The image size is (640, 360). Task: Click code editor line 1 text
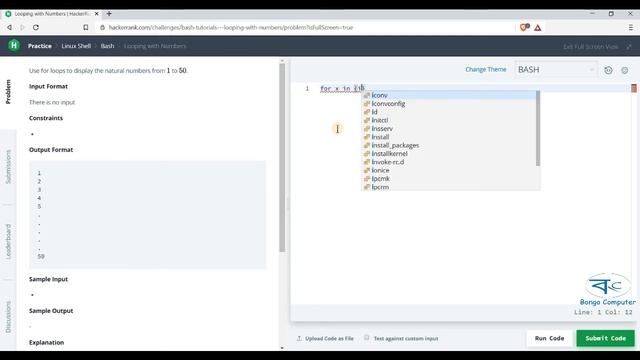pyautogui.click(x=342, y=89)
